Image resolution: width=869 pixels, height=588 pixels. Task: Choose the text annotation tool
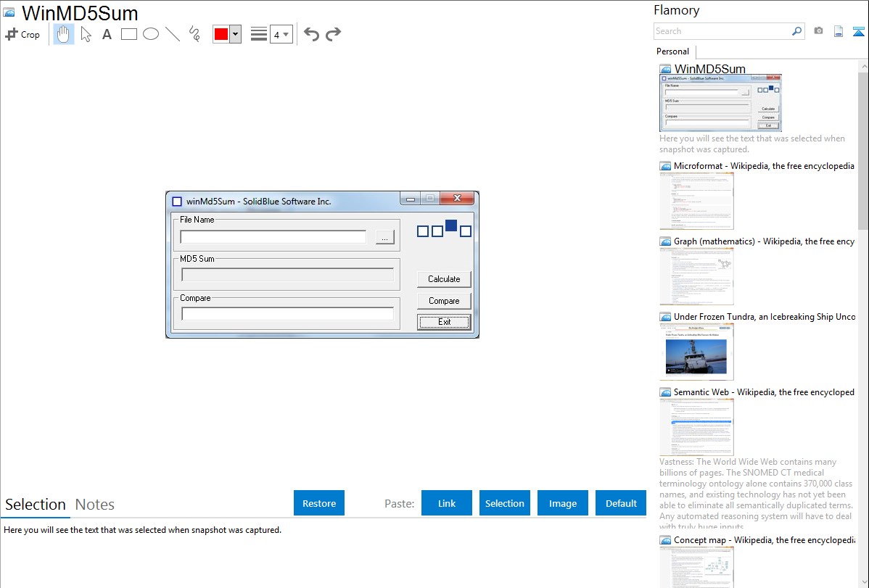(x=107, y=34)
